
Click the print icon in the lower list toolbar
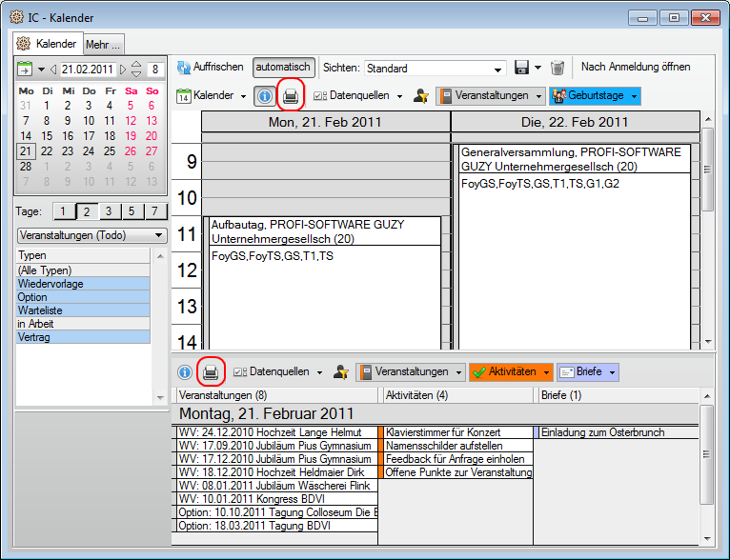pyautogui.click(x=211, y=371)
